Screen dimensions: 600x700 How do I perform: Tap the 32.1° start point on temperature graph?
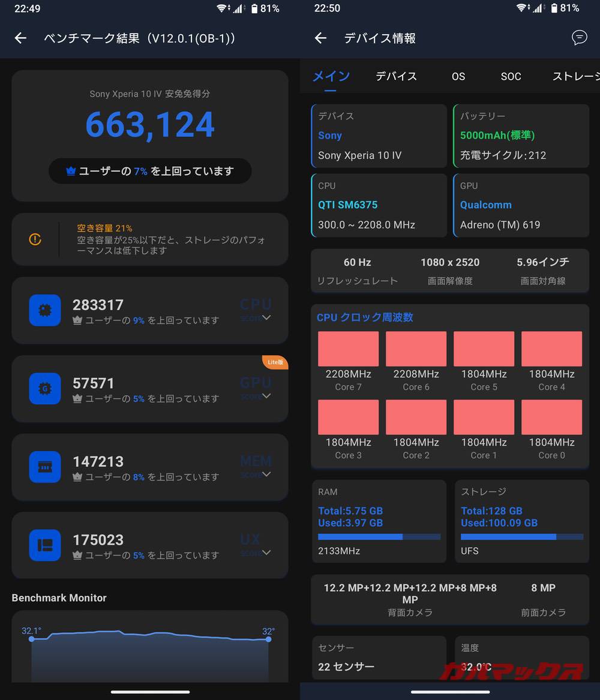point(31,639)
